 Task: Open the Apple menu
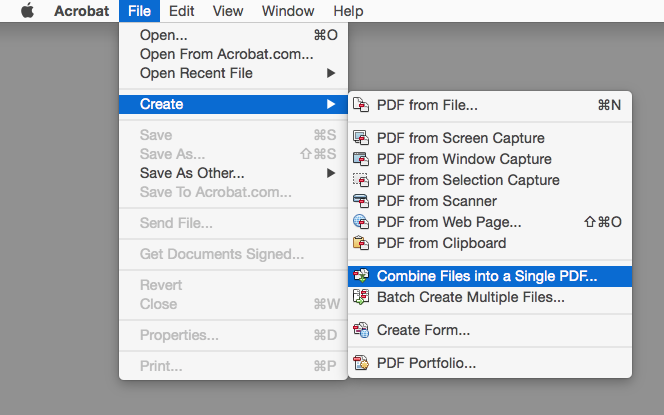[28, 11]
